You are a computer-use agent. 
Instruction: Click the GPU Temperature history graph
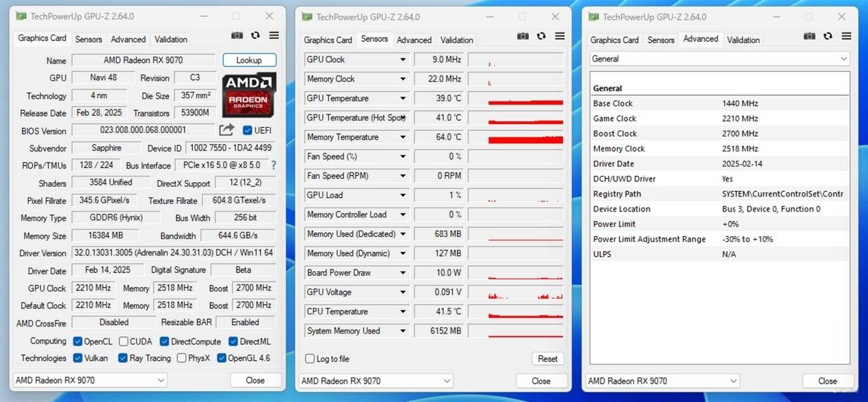516,98
